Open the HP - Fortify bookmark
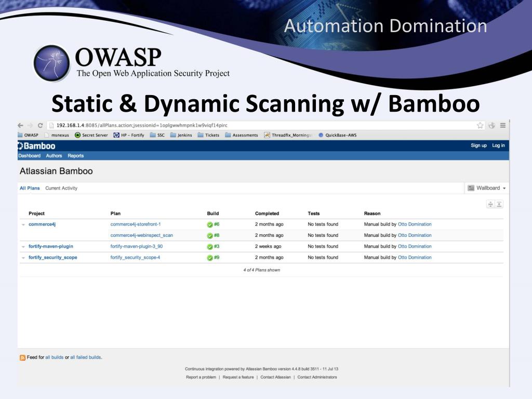Viewport: 532px width, 399px height. click(129, 135)
